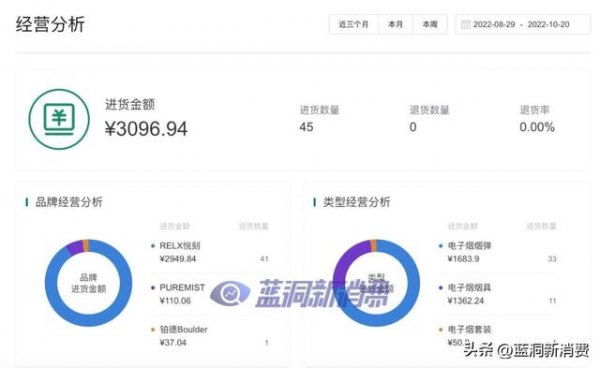Click the brand donut chart center label
Viewport: 600px width, 368px height.
88,283
